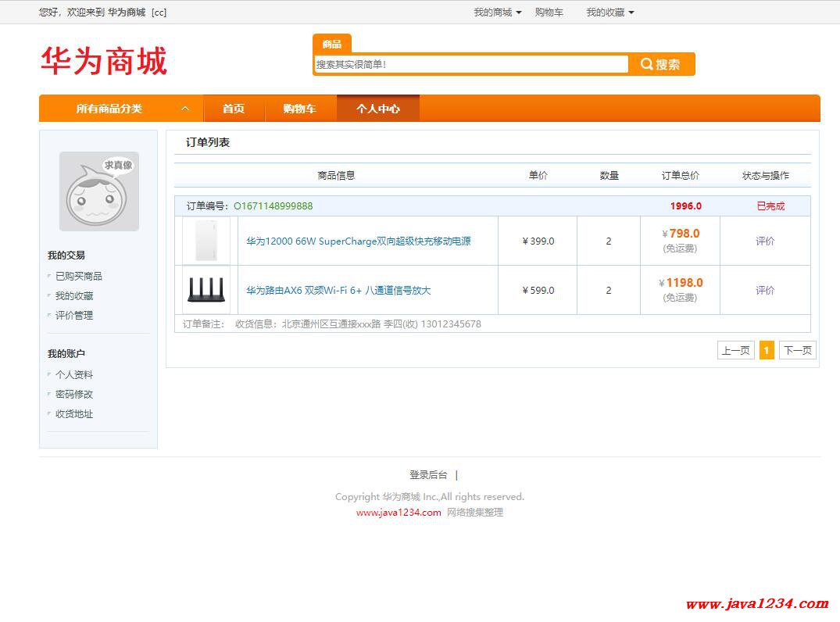
Task: Focus the 搜索其实很简单 search field
Action: [x=471, y=64]
